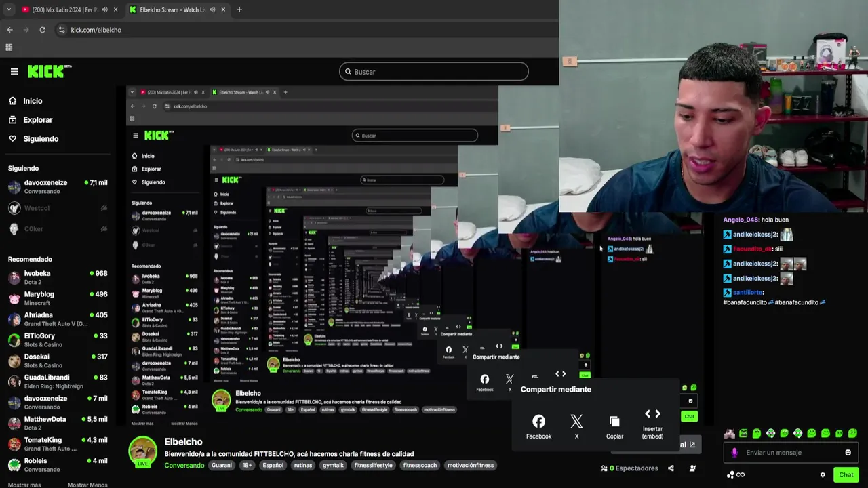Click the kick.com/elbelcho address bar

point(305,30)
